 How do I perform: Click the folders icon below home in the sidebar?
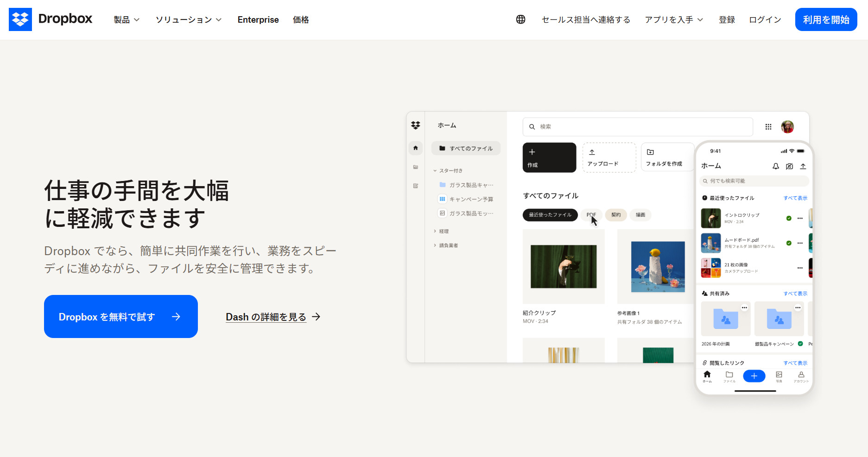click(415, 167)
